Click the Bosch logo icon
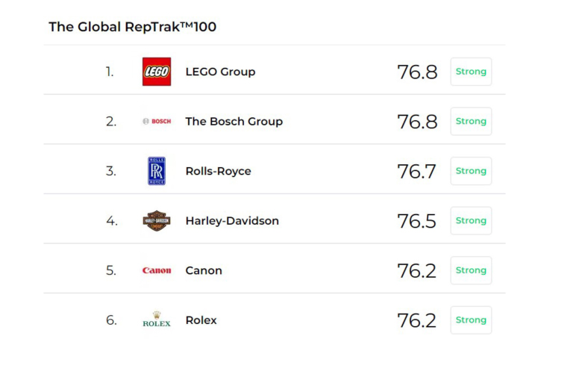 157,121
